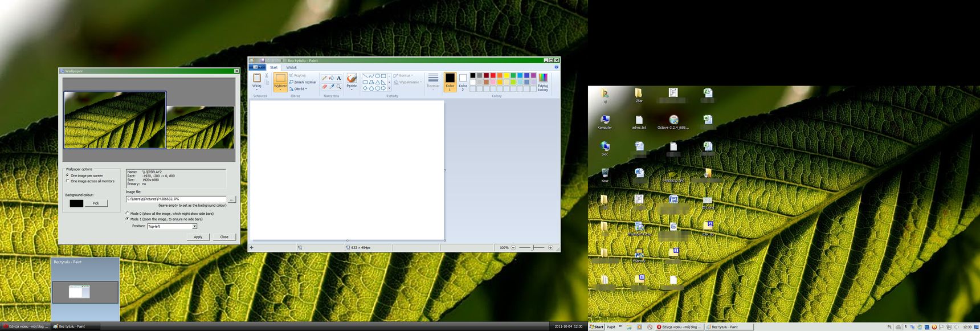Click Close button in Wallpaper dialog
Image resolution: width=980 pixels, height=331 pixels.
point(224,237)
